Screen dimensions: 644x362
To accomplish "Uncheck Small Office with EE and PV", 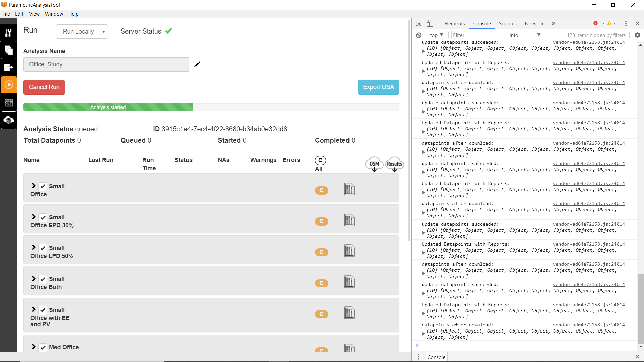I will (43, 310).
